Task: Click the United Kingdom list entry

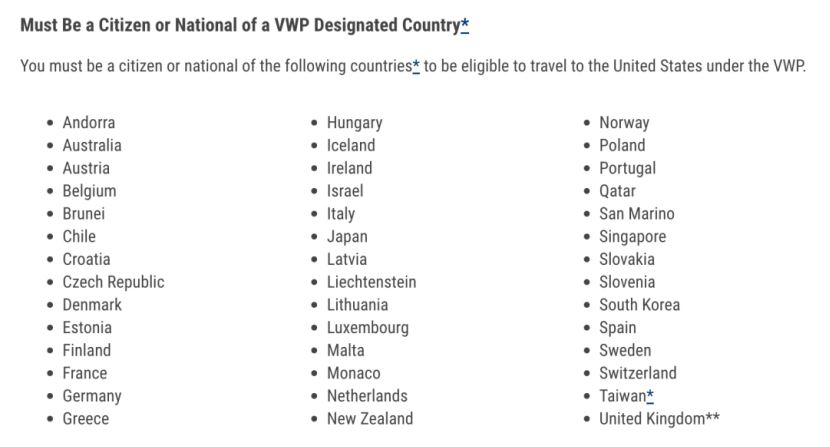Action: (x=658, y=419)
